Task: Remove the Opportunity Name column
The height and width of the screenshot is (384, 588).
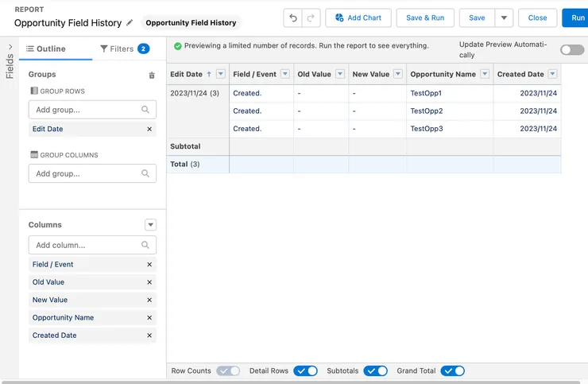Action: pos(149,317)
